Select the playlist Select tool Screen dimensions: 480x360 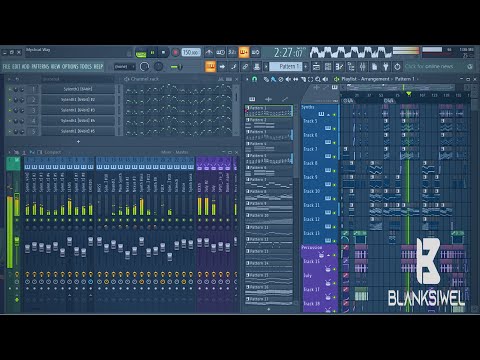pyautogui.click(x=311, y=79)
